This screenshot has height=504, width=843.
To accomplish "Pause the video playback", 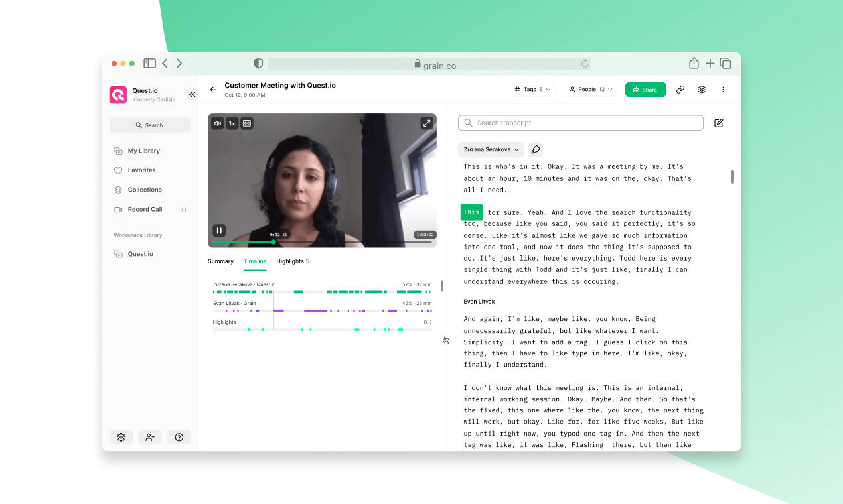I will 219,230.
